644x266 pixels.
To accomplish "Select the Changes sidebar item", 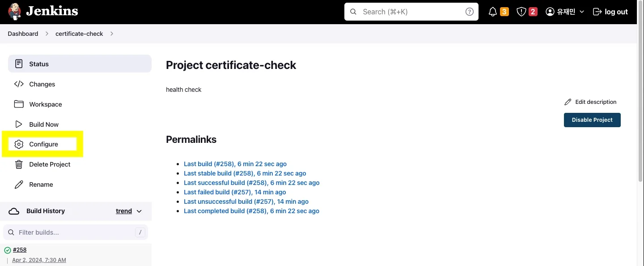I will coord(42,84).
